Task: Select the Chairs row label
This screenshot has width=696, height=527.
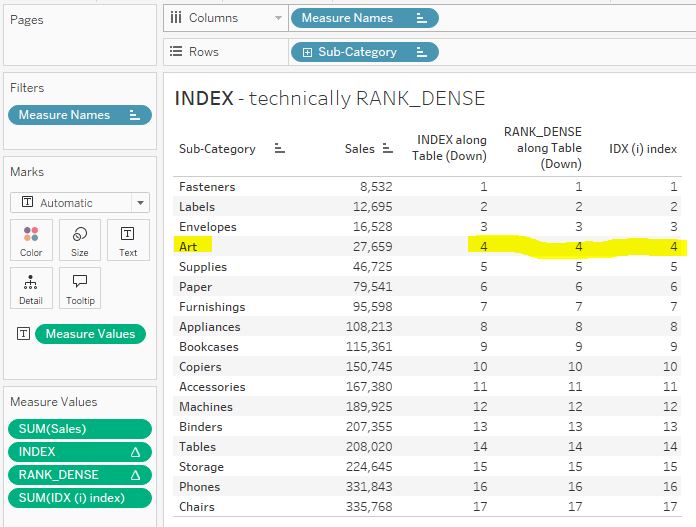Action: [196, 506]
